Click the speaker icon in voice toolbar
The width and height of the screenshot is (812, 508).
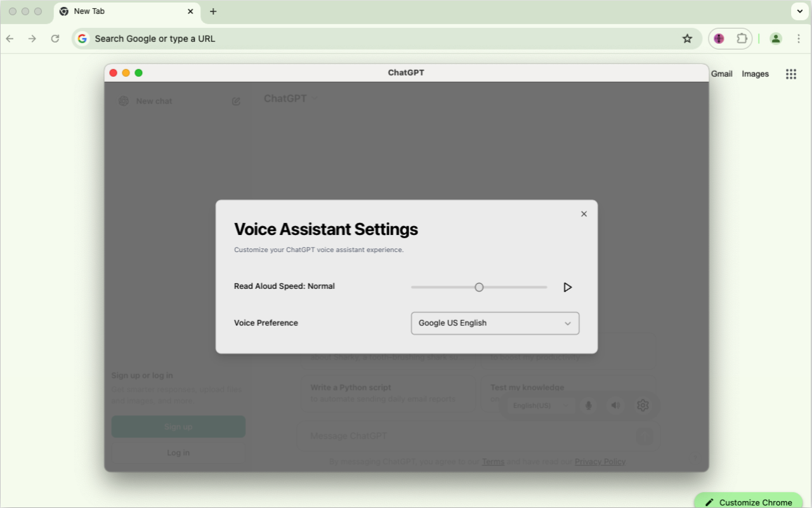615,405
